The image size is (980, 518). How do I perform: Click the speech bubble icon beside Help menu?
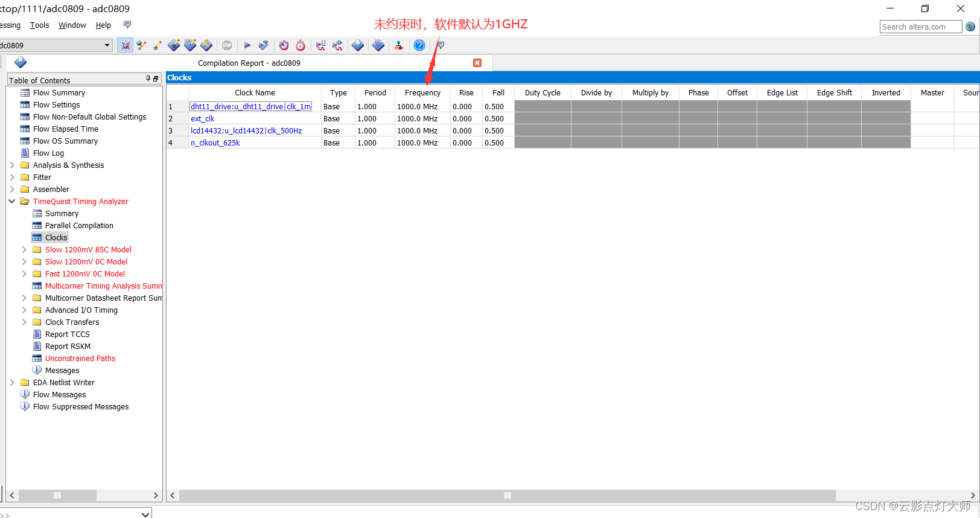[x=127, y=25]
